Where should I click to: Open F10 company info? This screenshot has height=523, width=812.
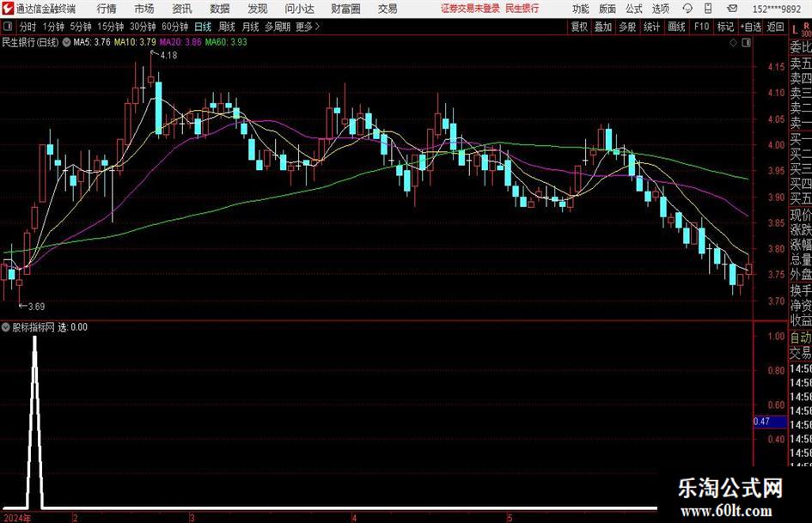[701, 27]
